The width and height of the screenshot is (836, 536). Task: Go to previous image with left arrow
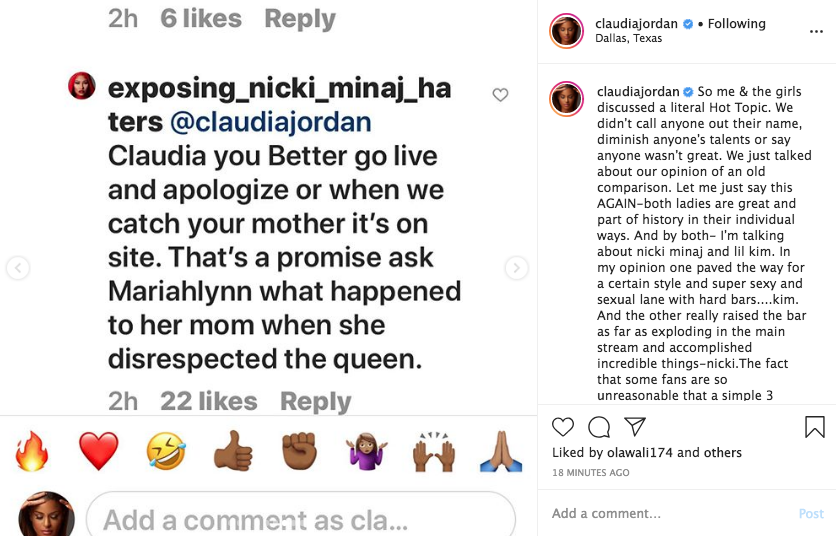click(18, 268)
